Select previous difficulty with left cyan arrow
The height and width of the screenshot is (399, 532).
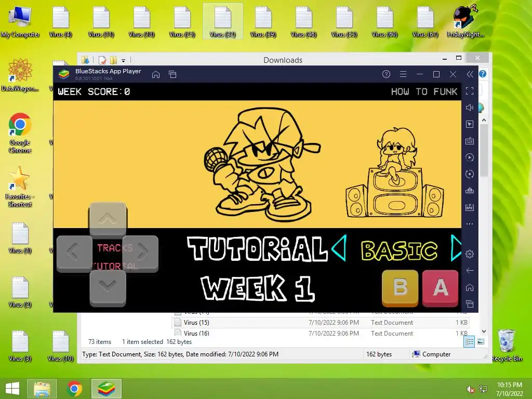339,248
